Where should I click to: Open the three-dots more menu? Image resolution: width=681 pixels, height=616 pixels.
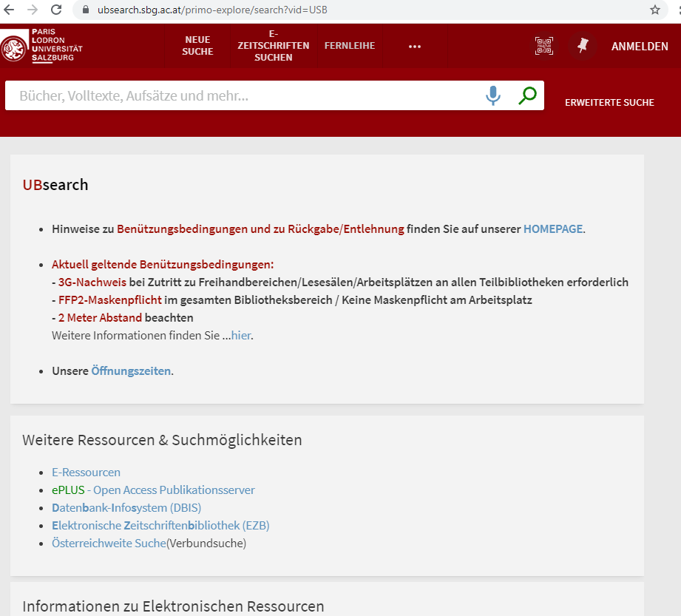click(415, 46)
